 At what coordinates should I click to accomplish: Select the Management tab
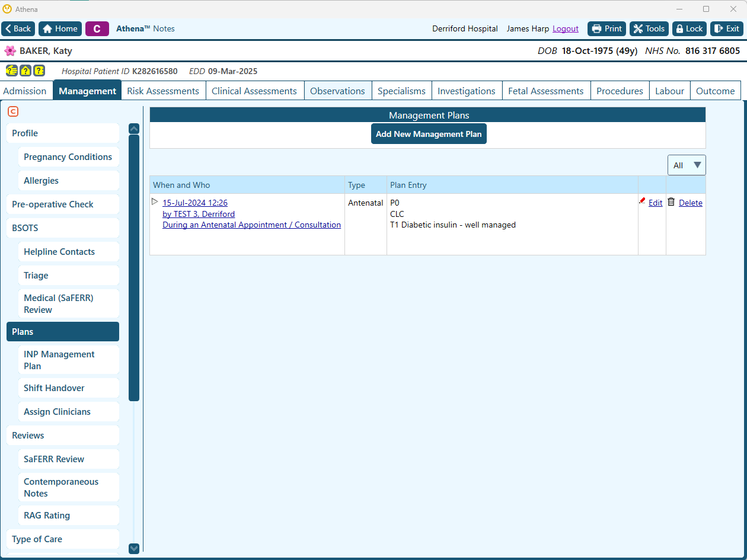(x=87, y=91)
